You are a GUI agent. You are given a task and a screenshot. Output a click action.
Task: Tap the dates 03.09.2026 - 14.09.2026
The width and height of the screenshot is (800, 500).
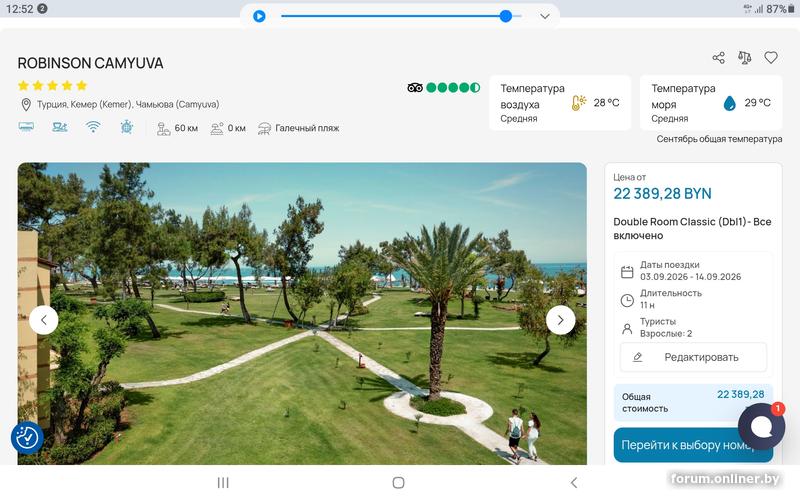coord(691,277)
